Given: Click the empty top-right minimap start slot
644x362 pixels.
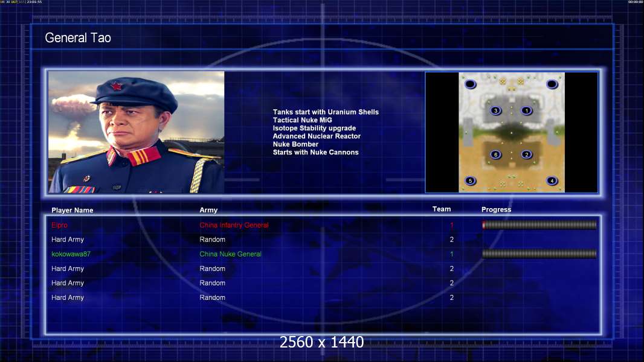Looking at the screenshot, I should (x=552, y=84).
